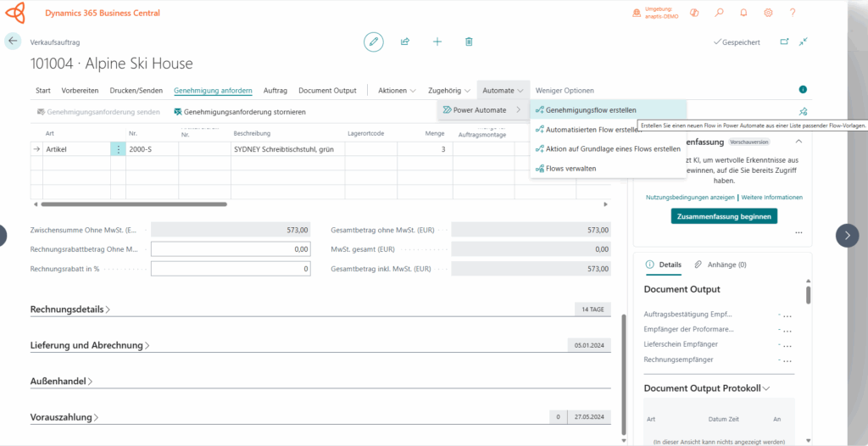Open the notifications bell
The width and height of the screenshot is (868, 446).
pyautogui.click(x=743, y=12)
